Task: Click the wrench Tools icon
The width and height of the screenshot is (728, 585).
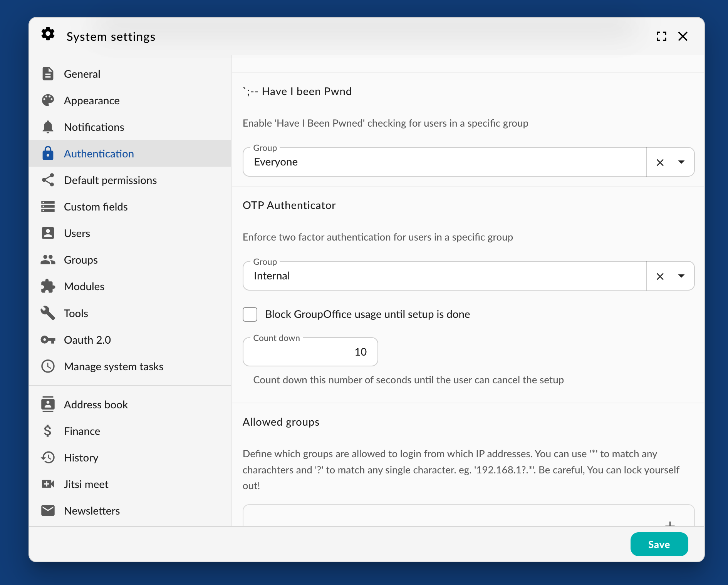Action: (x=48, y=313)
